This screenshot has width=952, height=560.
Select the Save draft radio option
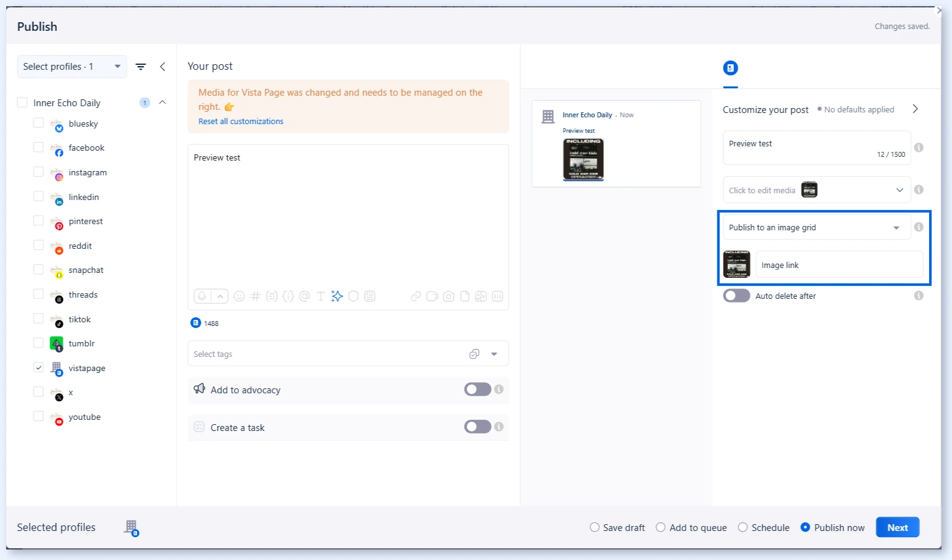[594, 527]
